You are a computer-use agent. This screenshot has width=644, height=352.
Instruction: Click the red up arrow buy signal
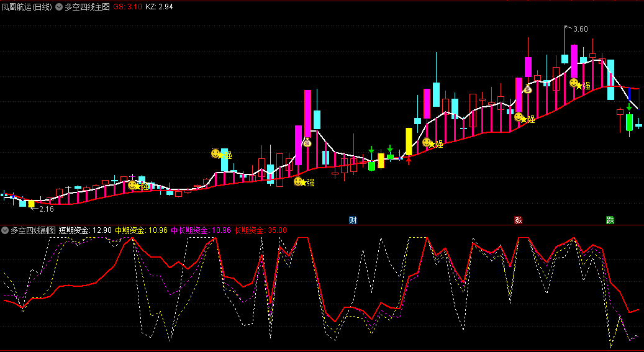coord(408,160)
